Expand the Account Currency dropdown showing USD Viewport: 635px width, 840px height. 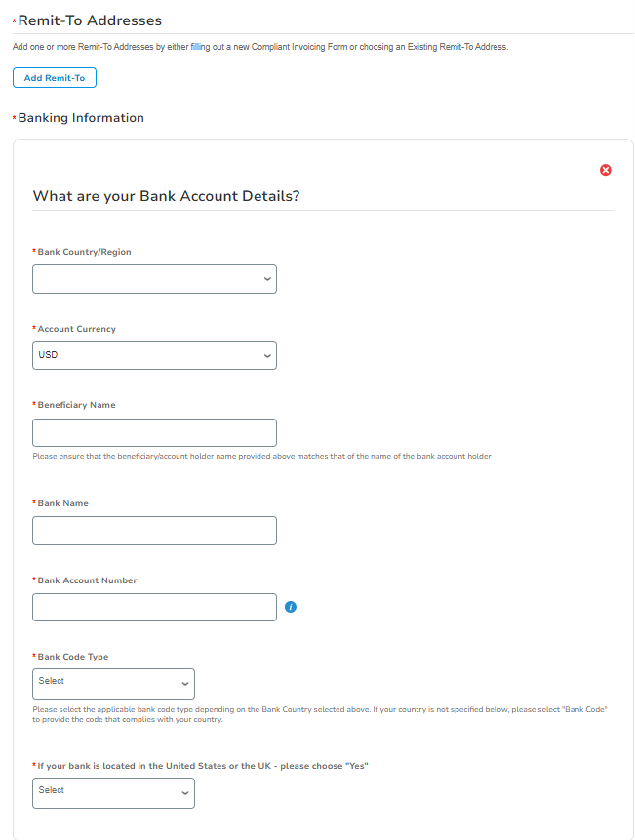tap(154, 355)
